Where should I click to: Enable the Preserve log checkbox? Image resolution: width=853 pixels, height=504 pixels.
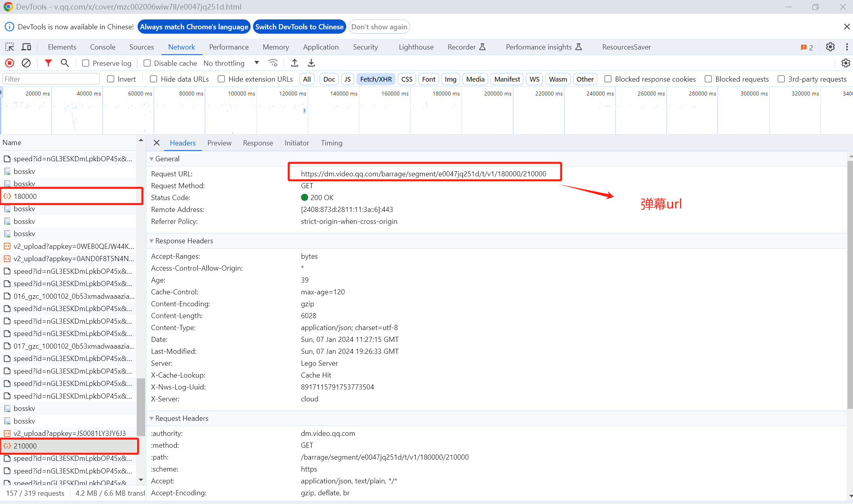click(x=86, y=63)
